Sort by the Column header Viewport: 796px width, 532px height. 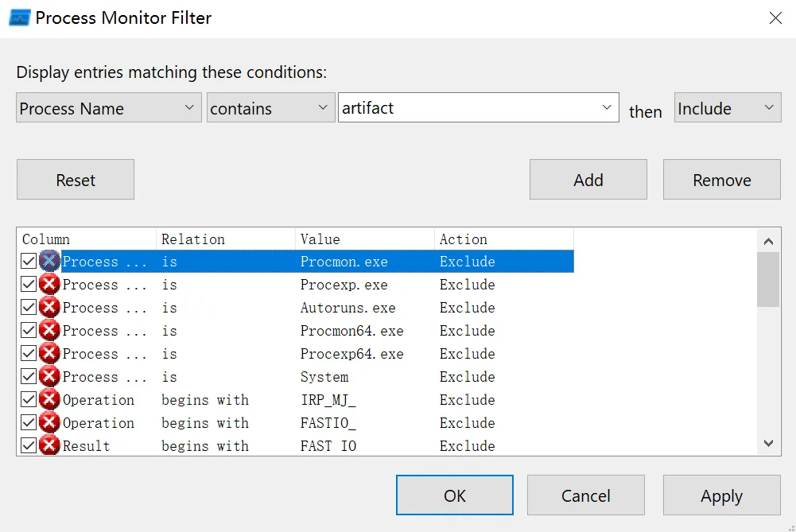tap(87, 239)
